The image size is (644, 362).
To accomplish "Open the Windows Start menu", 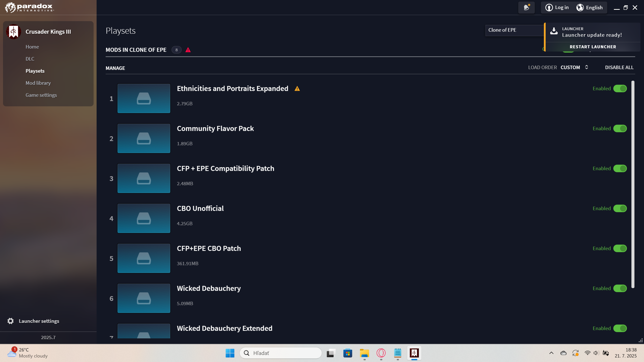I will click(x=230, y=353).
